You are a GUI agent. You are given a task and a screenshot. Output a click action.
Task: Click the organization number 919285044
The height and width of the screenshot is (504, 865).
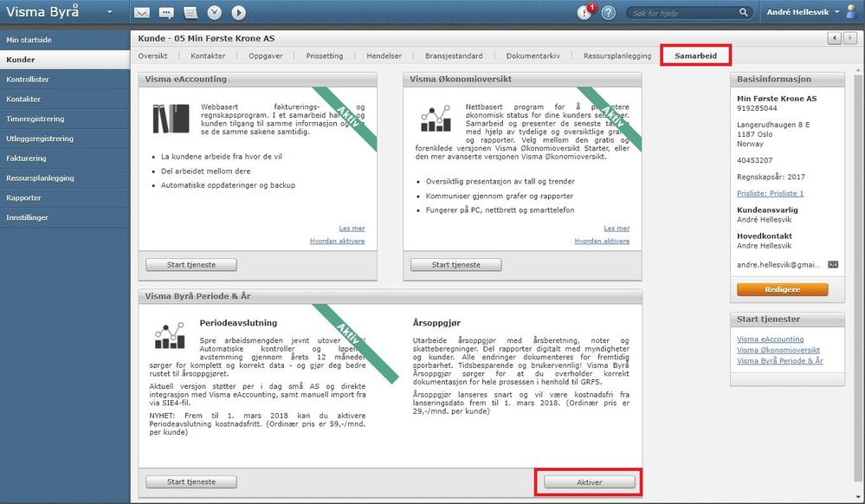[x=757, y=108]
